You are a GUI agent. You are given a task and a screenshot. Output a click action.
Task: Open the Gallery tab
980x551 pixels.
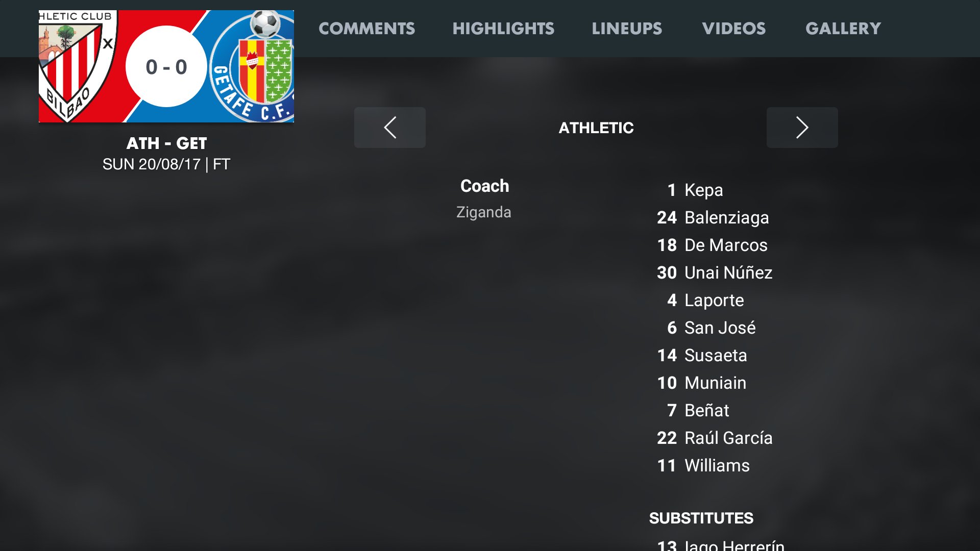tap(843, 29)
